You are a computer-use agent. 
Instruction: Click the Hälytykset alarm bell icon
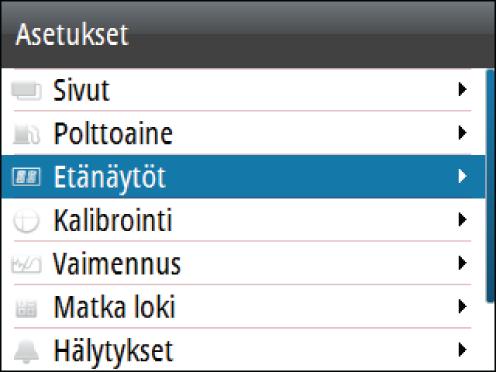point(26,352)
